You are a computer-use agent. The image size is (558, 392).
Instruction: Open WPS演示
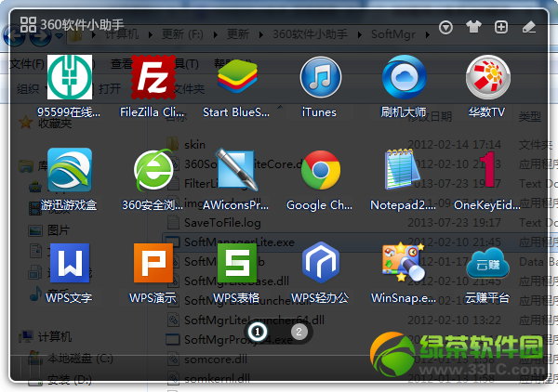click(x=153, y=263)
